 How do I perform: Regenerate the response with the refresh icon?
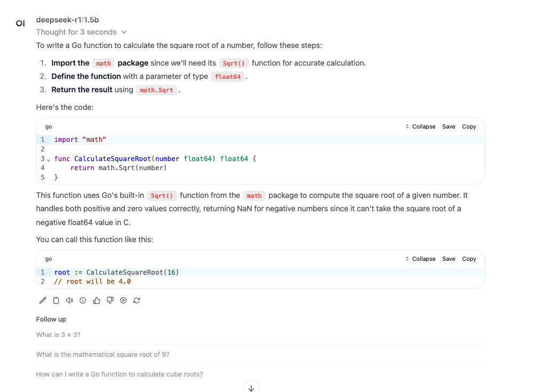[137, 300]
